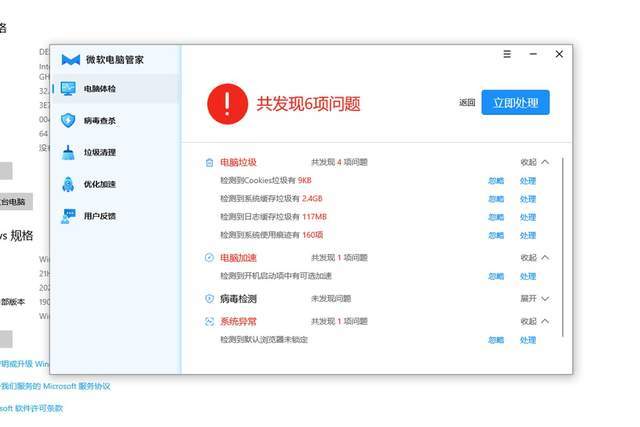Image resolution: width=640 pixels, height=427 pixels.
Task: Click the 电脑垃圾 trash can icon
Action: pos(209,162)
